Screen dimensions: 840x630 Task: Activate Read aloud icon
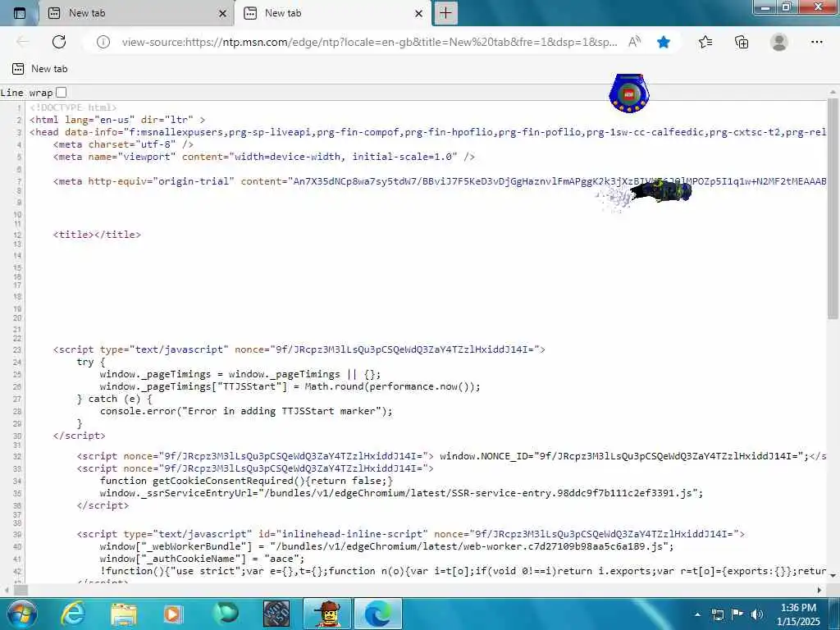coord(634,42)
